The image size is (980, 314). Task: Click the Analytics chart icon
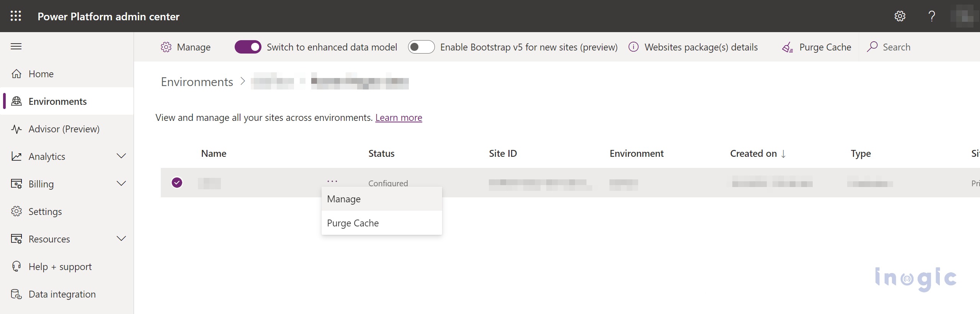pos(16,156)
